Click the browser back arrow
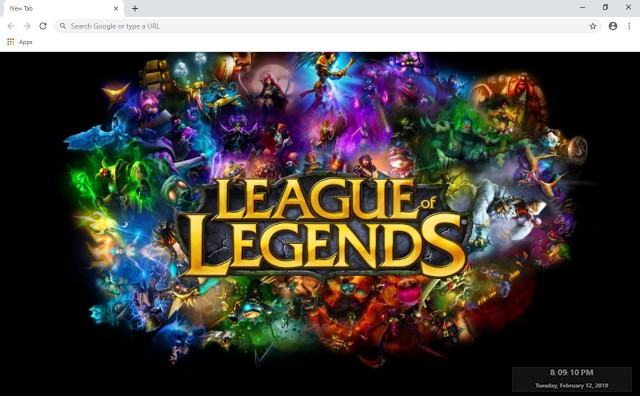 (x=11, y=26)
